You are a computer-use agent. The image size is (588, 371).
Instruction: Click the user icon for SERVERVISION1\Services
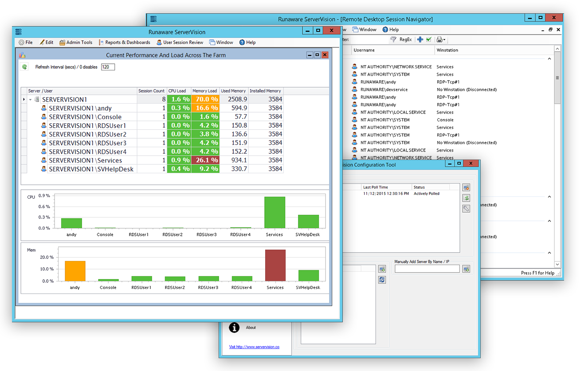point(44,160)
